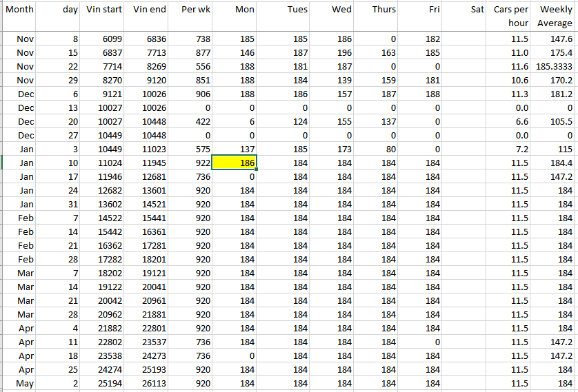Click the Per wk header cell
This screenshot has width=578, height=392.
191,10
